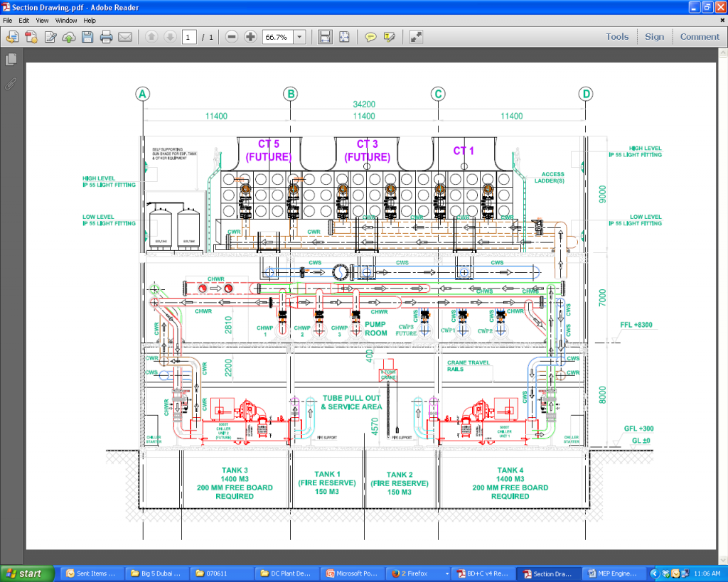Zoom out with the minus icon
This screenshot has width=728, height=582.
point(231,37)
